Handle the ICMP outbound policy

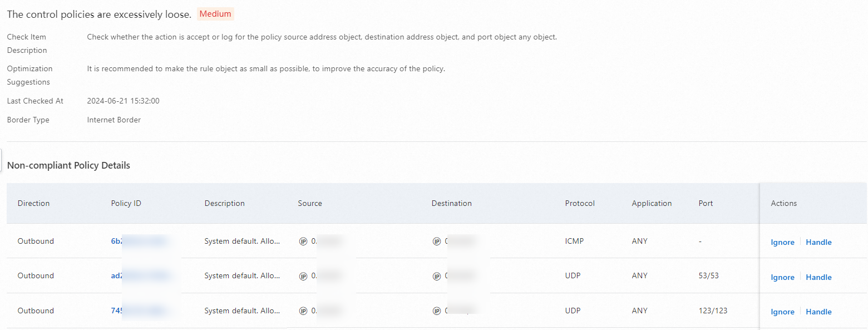pyautogui.click(x=818, y=243)
